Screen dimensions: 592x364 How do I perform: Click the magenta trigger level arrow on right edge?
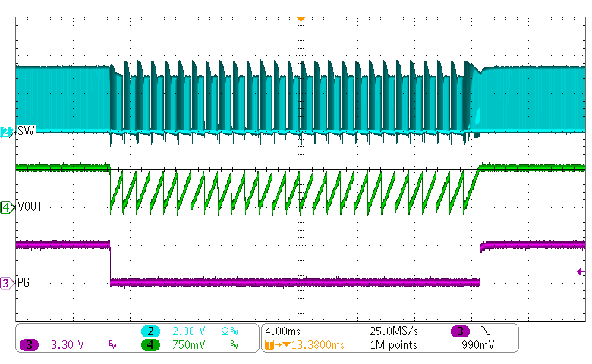pos(581,271)
